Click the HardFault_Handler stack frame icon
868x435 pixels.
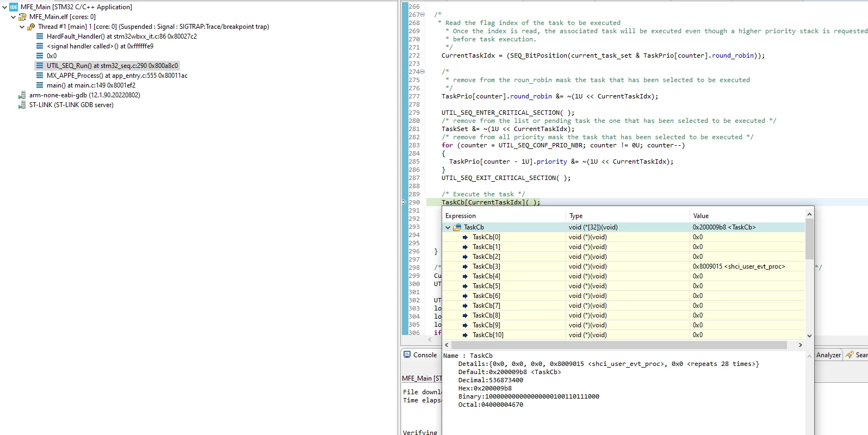tap(40, 36)
